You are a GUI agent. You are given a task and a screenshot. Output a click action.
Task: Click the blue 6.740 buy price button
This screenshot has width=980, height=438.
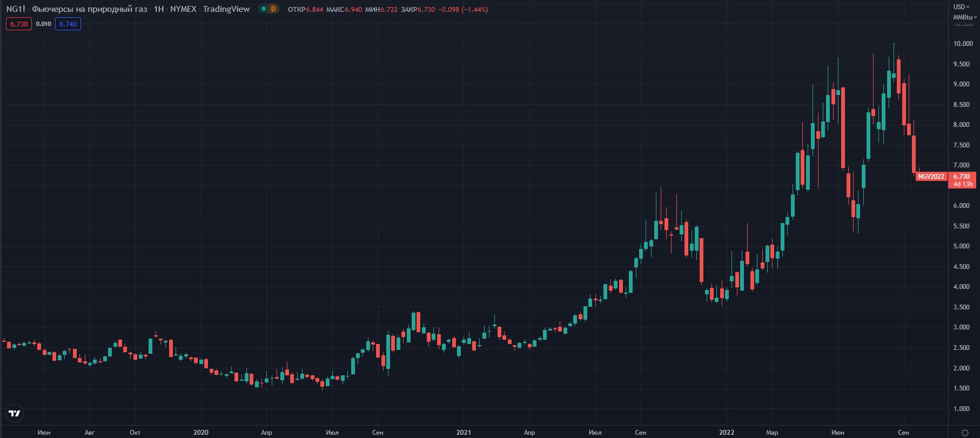point(68,24)
